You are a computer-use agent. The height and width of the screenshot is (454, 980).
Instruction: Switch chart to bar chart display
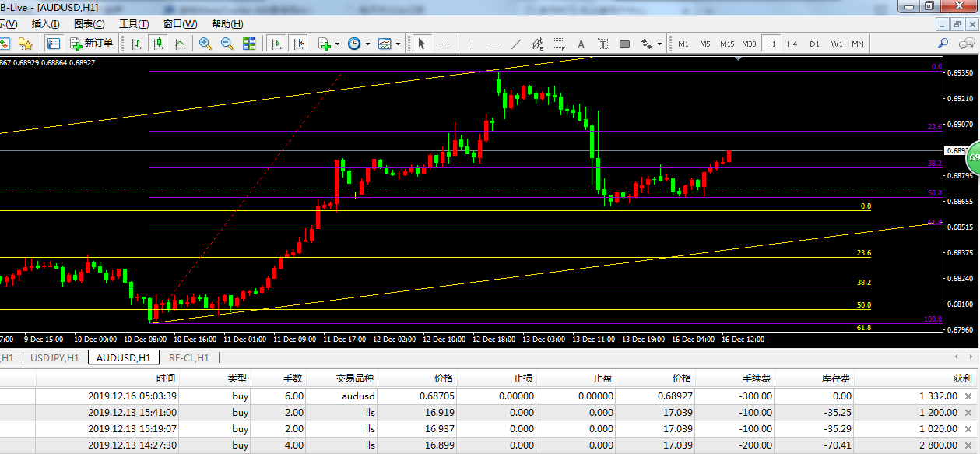click(136, 44)
